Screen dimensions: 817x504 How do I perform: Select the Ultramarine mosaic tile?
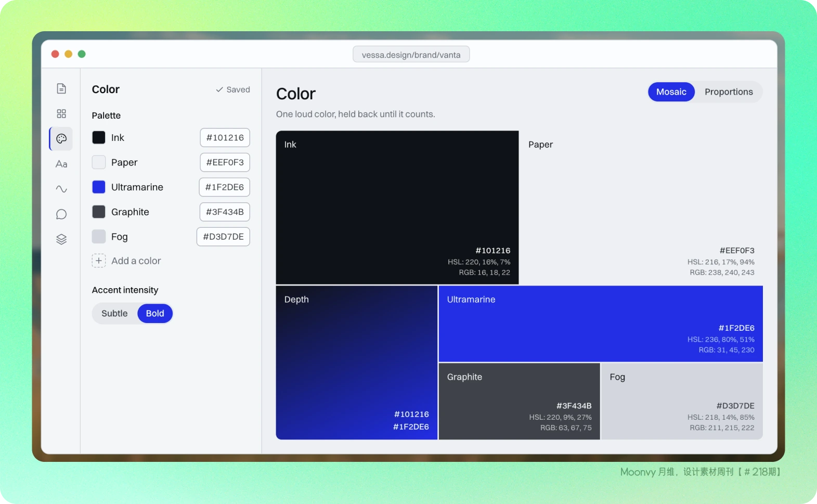coord(601,324)
